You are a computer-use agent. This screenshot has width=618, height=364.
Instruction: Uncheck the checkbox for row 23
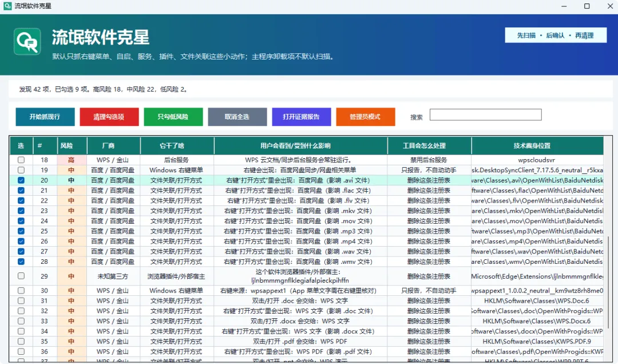click(21, 211)
